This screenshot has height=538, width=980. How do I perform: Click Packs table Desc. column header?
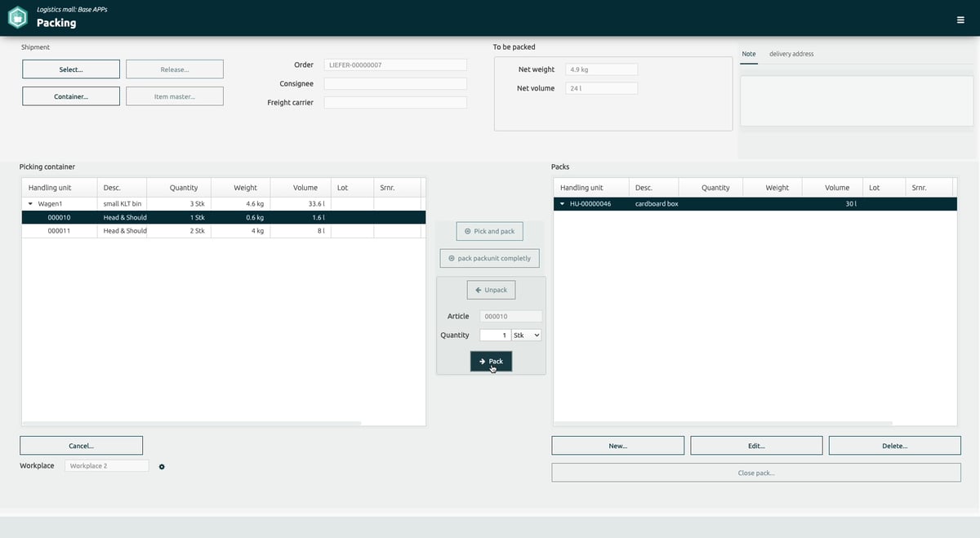pyautogui.click(x=653, y=188)
